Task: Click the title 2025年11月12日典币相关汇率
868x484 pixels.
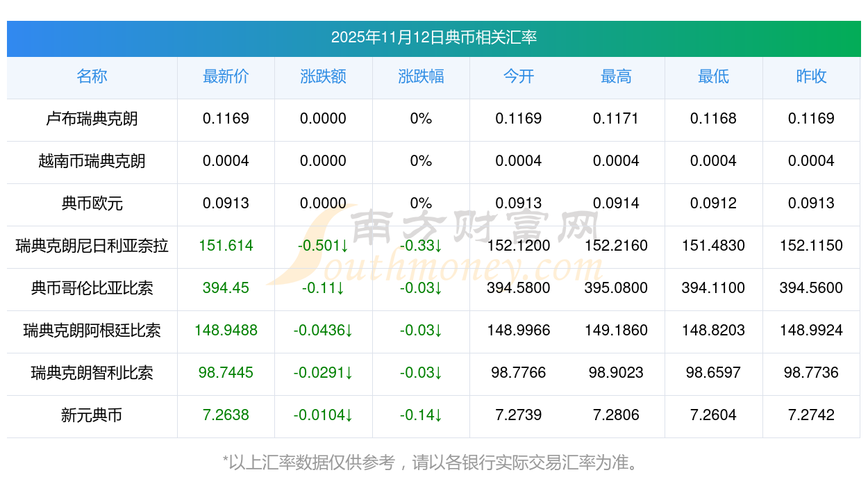Action: pyautogui.click(x=433, y=37)
